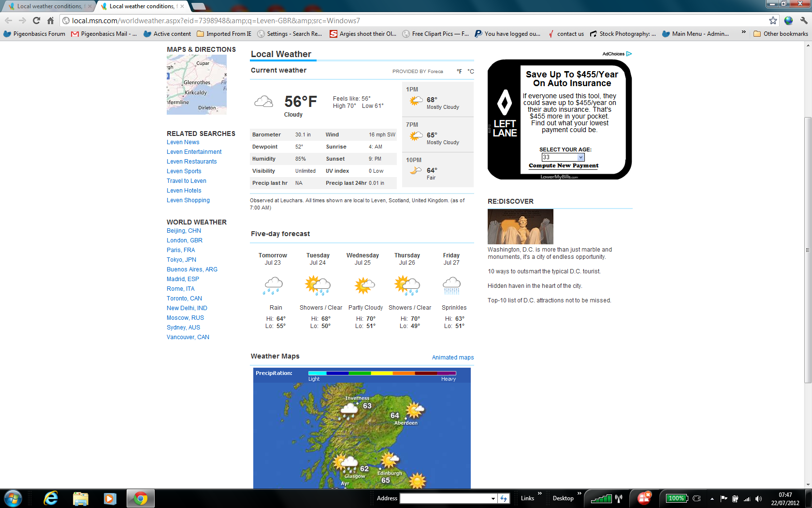Image resolution: width=812 pixels, height=508 pixels.
Task: Click the Leven Restaurants link
Action: (191, 162)
